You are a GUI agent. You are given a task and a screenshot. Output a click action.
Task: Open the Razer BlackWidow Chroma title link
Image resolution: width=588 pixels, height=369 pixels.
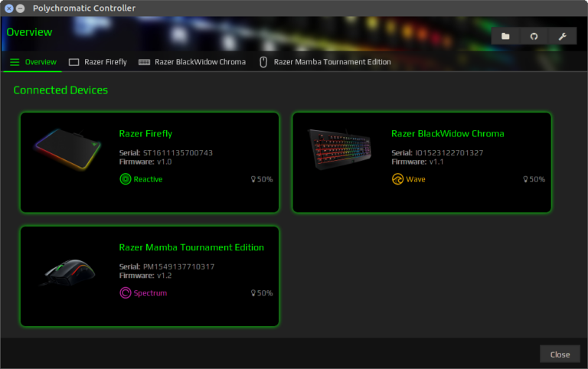(x=448, y=134)
